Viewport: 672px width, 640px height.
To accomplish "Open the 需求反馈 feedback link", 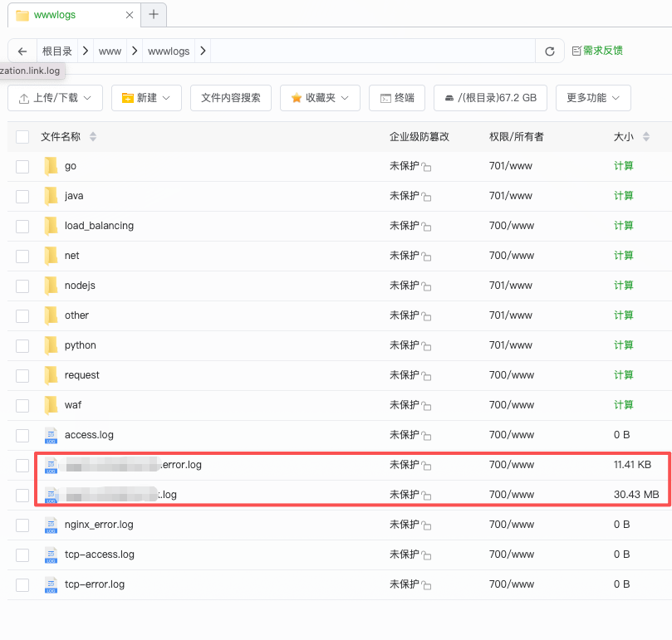I will (x=599, y=51).
